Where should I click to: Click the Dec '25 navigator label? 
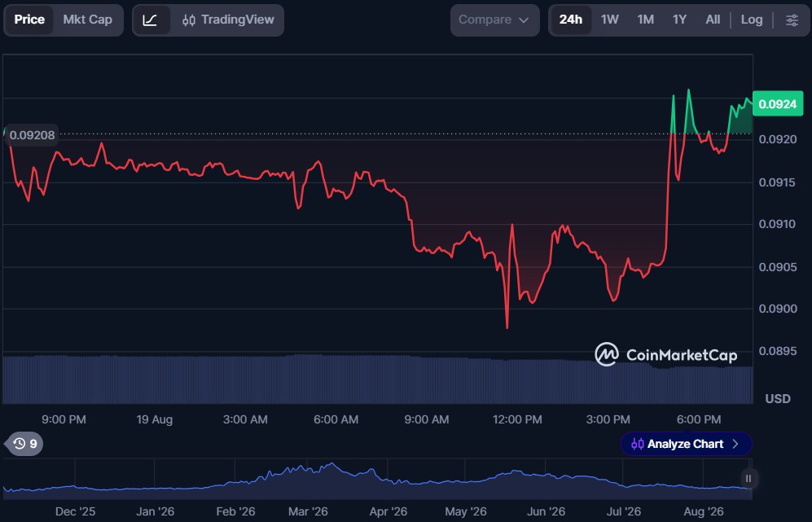pyautogui.click(x=75, y=511)
